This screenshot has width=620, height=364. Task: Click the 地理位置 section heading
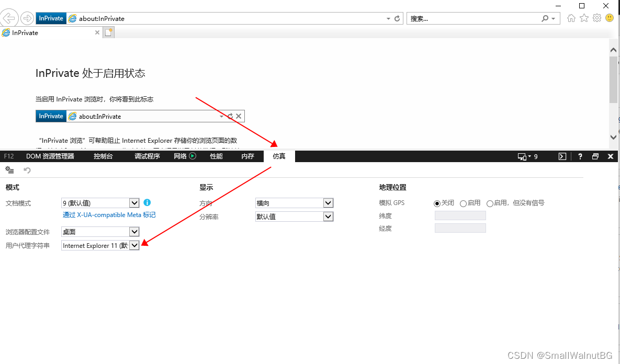pyautogui.click(x=392, y=187)
